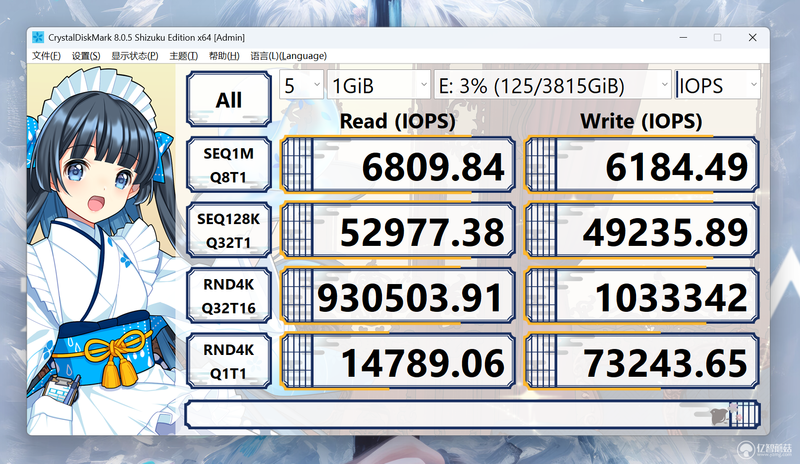Click the RND4K Q1T1 write result 73243.65

click(x=642, y=361)
